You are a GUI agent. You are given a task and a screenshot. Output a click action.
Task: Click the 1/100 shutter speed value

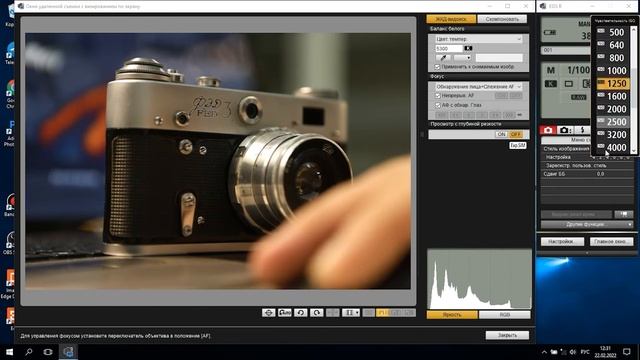(578, 70)
